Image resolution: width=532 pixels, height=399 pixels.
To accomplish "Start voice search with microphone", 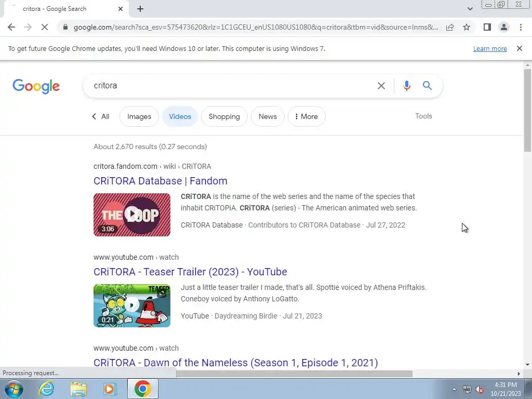I will tap(406, 86).
